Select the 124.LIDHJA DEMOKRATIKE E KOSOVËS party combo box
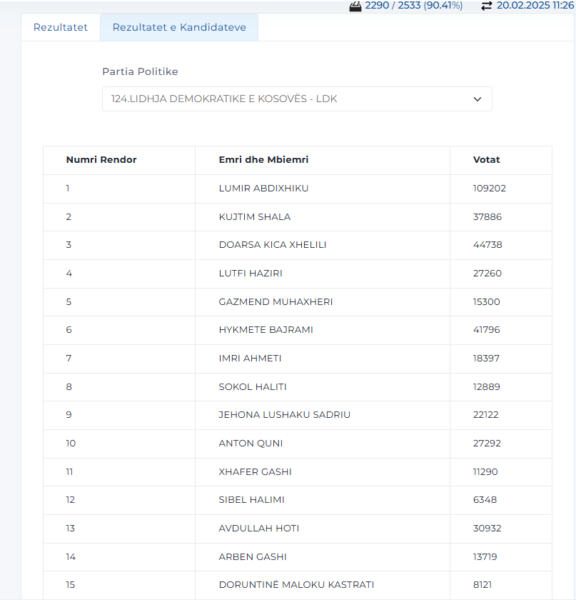The width and height of the screenshot is (576, 600). (297, 99)
